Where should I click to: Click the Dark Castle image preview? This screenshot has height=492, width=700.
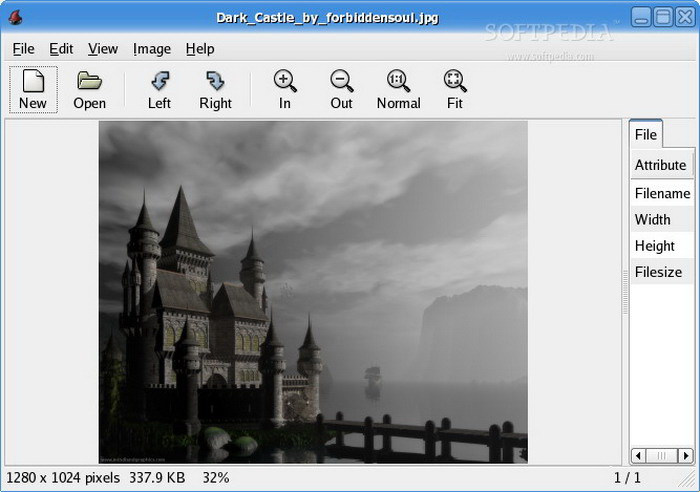pos(313,292)
